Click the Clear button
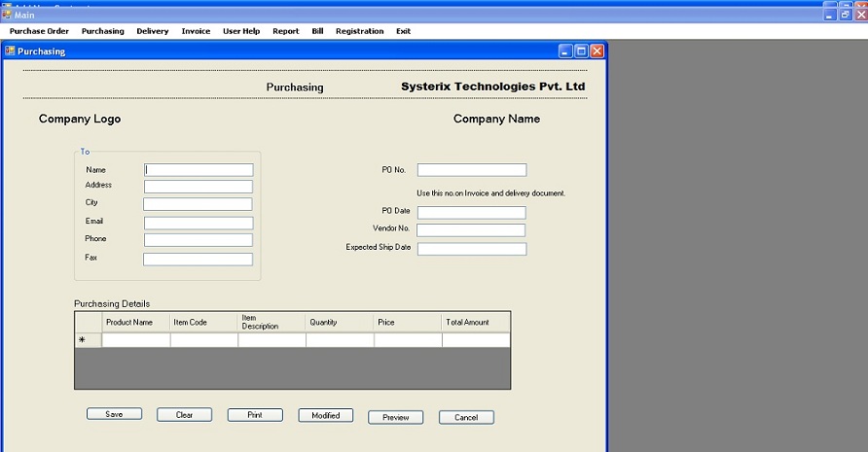 click(184, 414)
